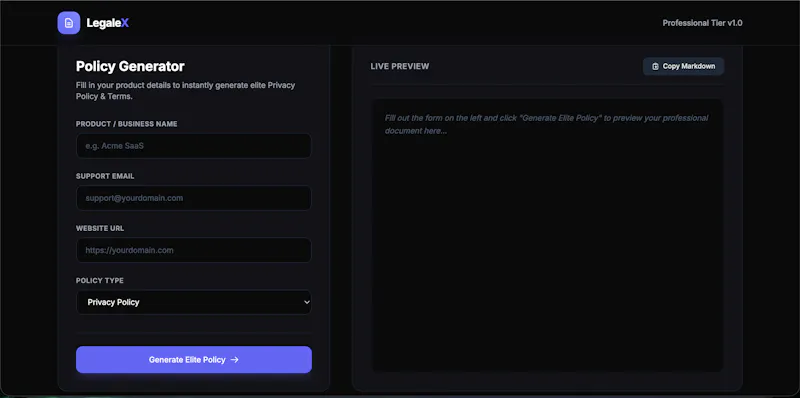Viewport: 800px width, 398px height.
Task: Click the POLICY TYPE label
Action: [x=100, y=281]
